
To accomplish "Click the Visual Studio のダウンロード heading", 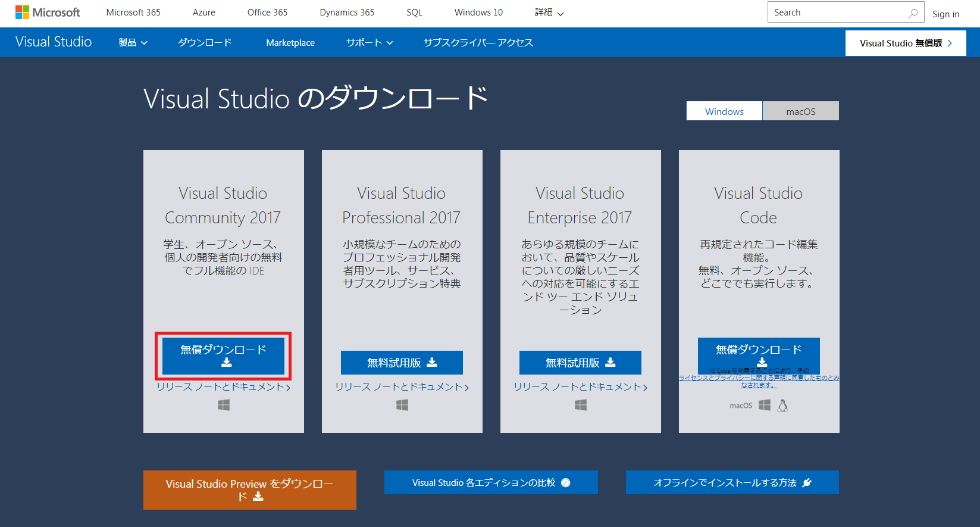I will coord(316,98).
